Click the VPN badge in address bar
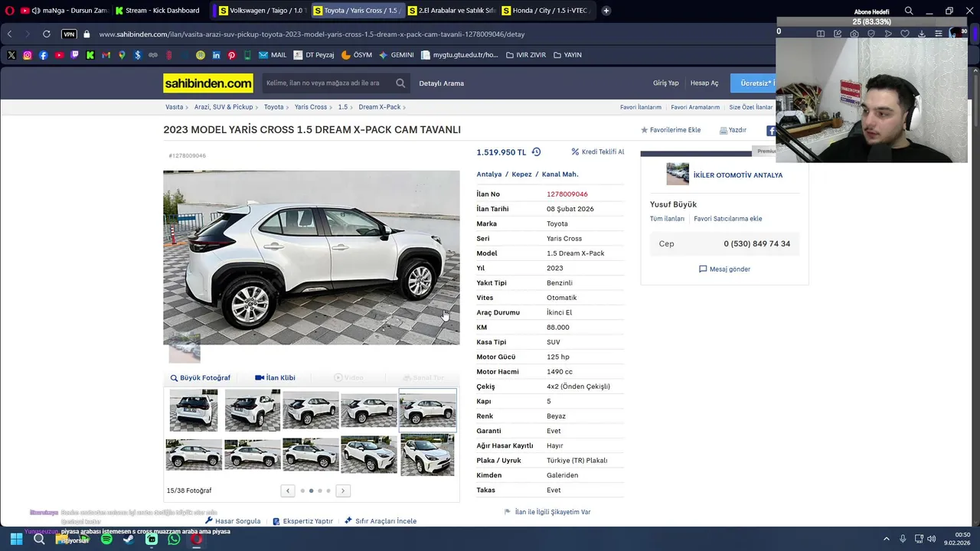The width and height of the screenshot is (980, 551). click(x=69, y=34)
